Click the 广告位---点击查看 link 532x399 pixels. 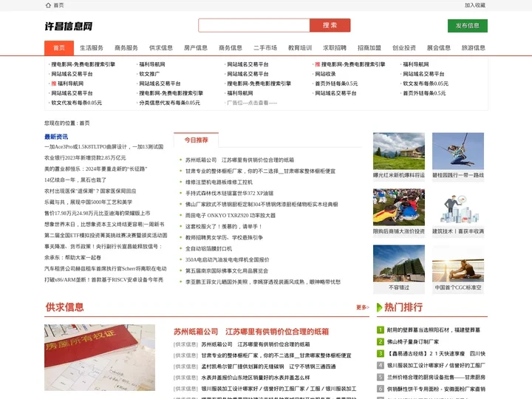pyautogui.click(x=252, y=103)
